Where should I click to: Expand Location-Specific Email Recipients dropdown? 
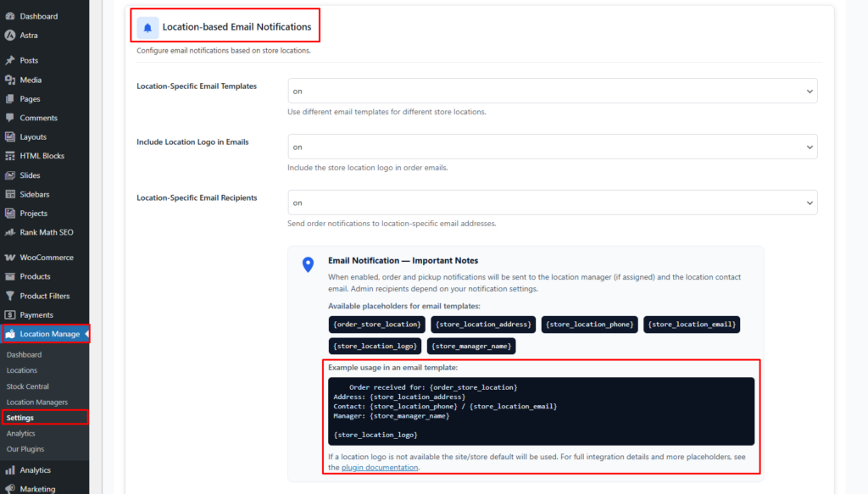552,203
